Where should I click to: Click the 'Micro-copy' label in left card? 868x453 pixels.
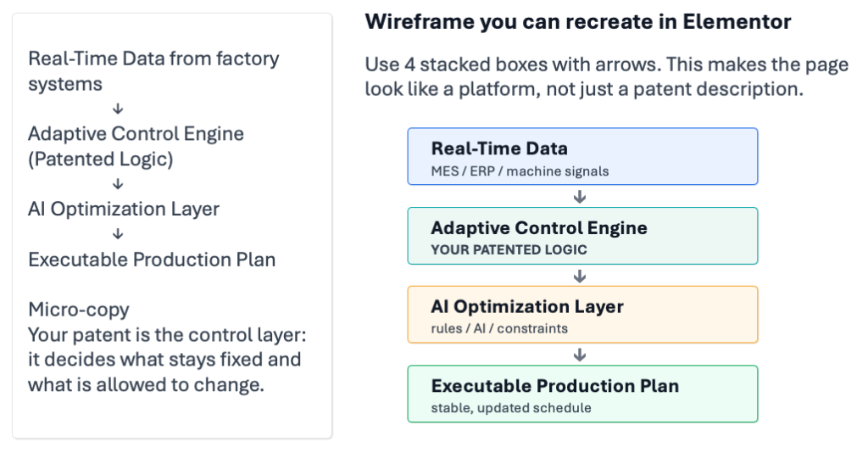pos(79,309)
